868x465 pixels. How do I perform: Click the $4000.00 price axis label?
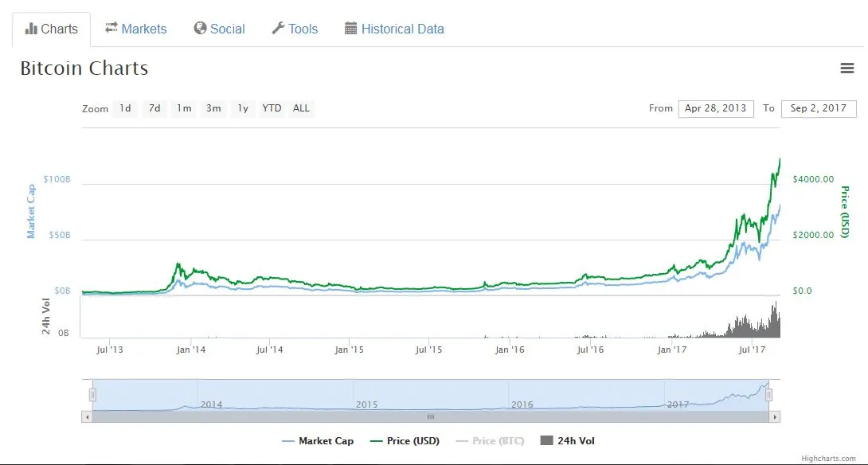813,179
